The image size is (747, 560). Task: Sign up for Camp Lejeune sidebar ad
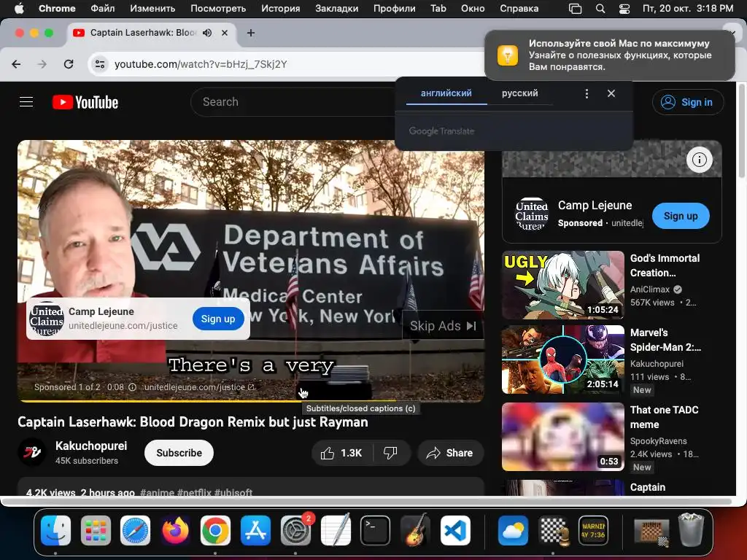pyautogui.click(x=681, y=216)
